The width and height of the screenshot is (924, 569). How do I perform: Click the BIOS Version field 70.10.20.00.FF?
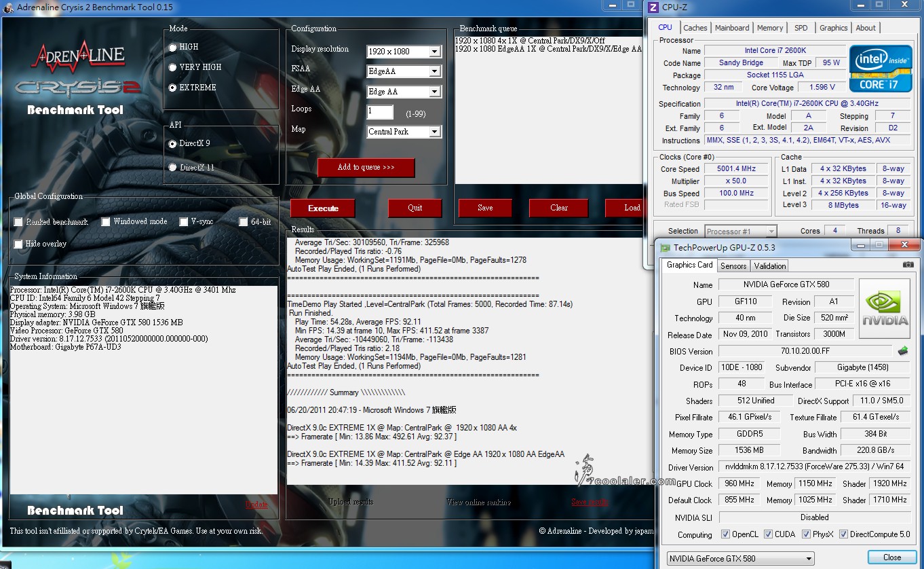click(x=805, y=351)
